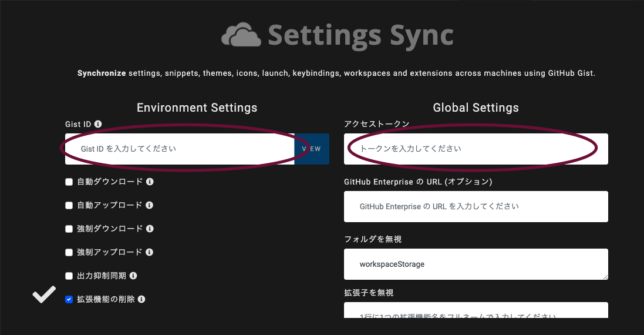The width and height of the screenshot is (644, 335).
Task: Click info icon beside 自動ダウンロード
Action: tap(150, 181)
